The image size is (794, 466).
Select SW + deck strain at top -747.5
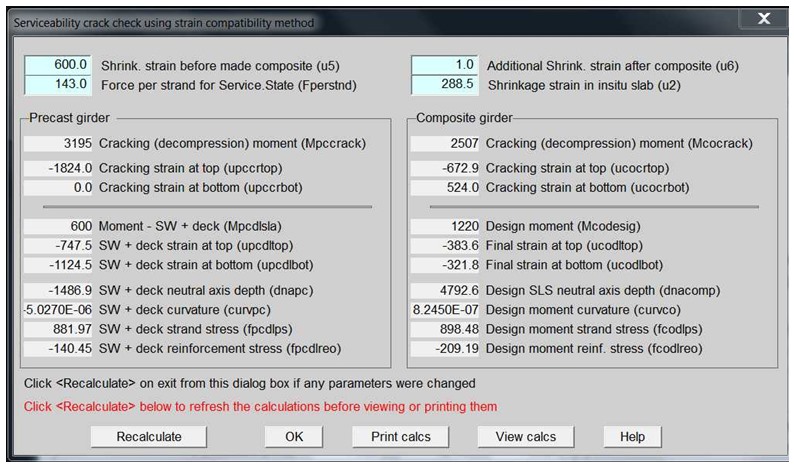(58, 246)
